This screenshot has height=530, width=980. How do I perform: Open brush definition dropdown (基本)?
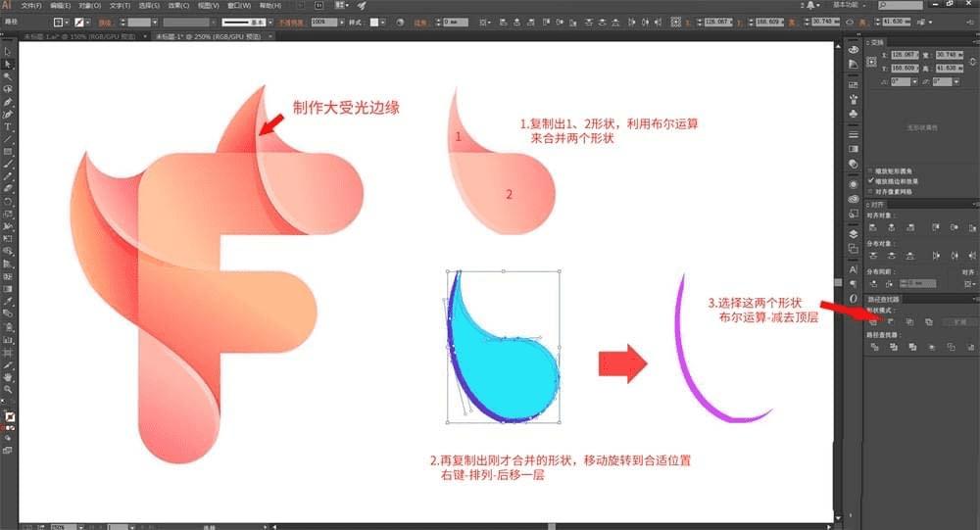pos(270,22)
